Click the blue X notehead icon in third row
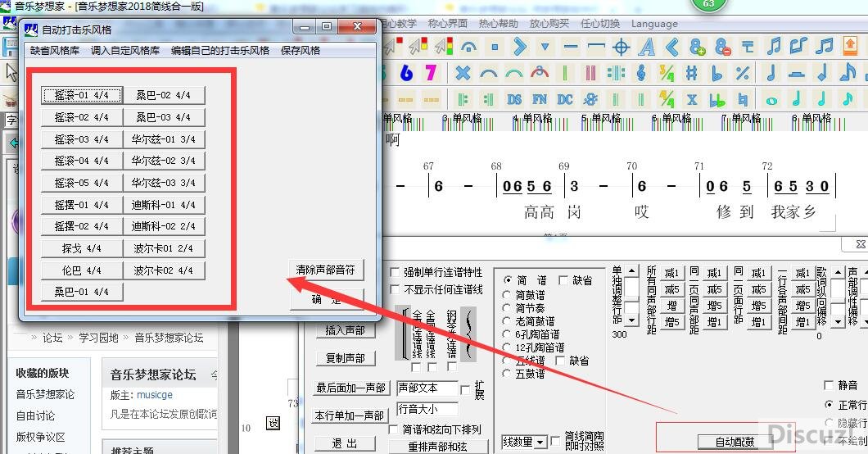 click(x=692, y=100)
